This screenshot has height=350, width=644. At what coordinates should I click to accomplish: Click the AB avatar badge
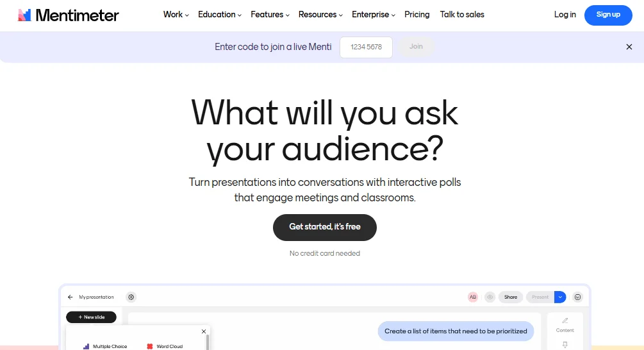pos(473,297)
